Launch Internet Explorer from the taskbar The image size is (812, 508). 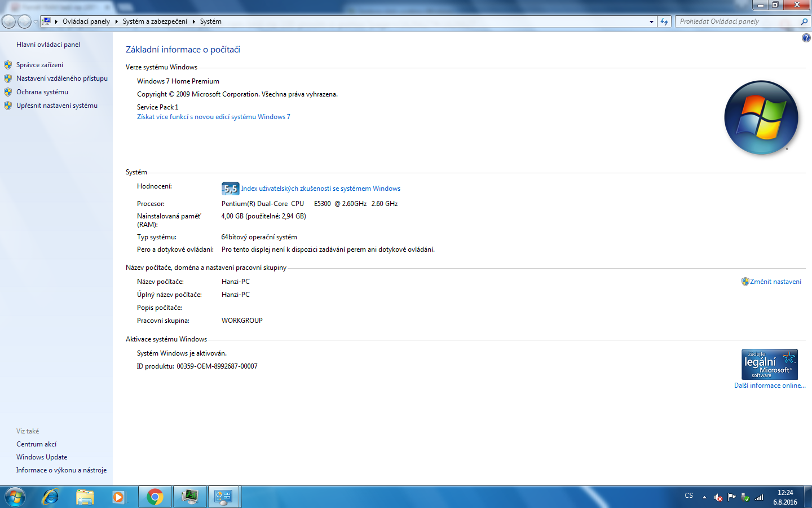pos(51,497)
